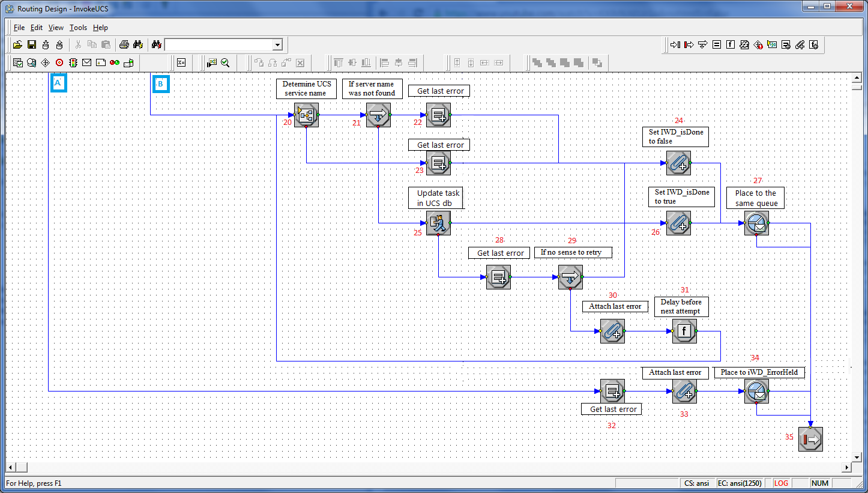Open the Tools menu

(x=78, y=28)
